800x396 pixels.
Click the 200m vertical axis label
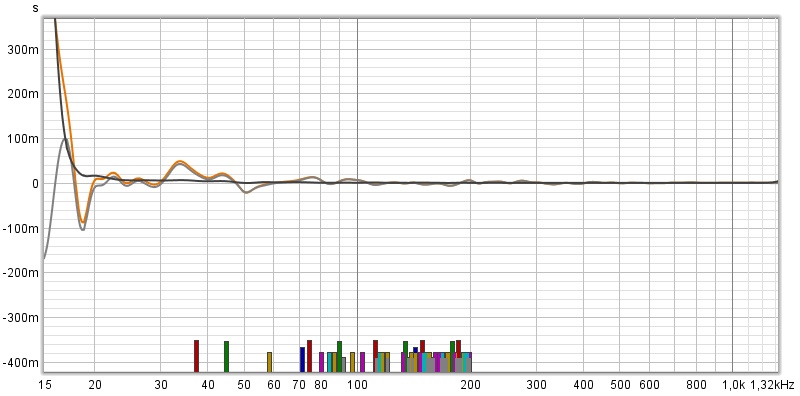(x=23, y=94)
